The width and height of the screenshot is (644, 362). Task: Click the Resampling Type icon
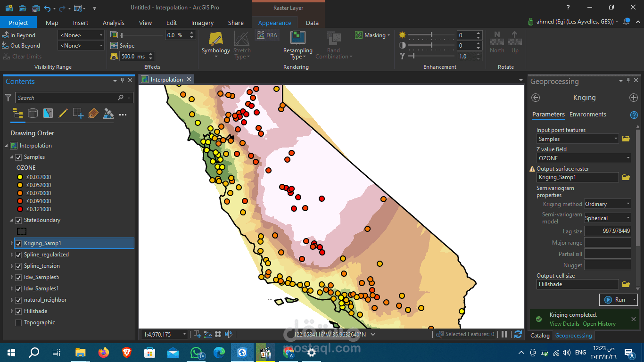(297, 38)
